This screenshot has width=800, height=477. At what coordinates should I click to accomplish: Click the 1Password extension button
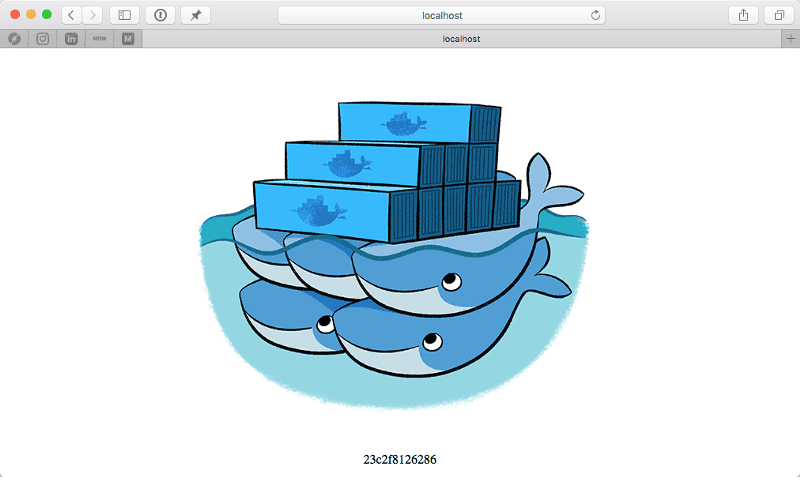tap(160, 15)
